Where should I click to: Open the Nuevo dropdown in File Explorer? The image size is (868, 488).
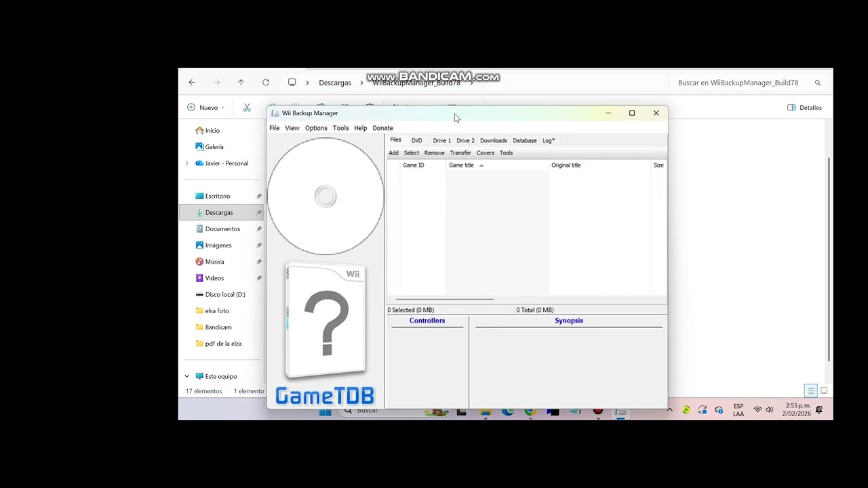click(x=205, y=108)
